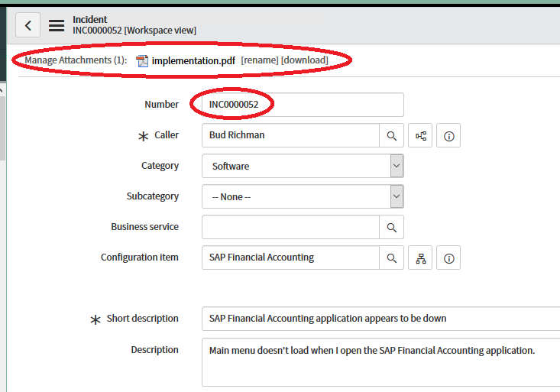Click the Incident title heading text
Screen dimensions: 560x392
tap(89, 19)
